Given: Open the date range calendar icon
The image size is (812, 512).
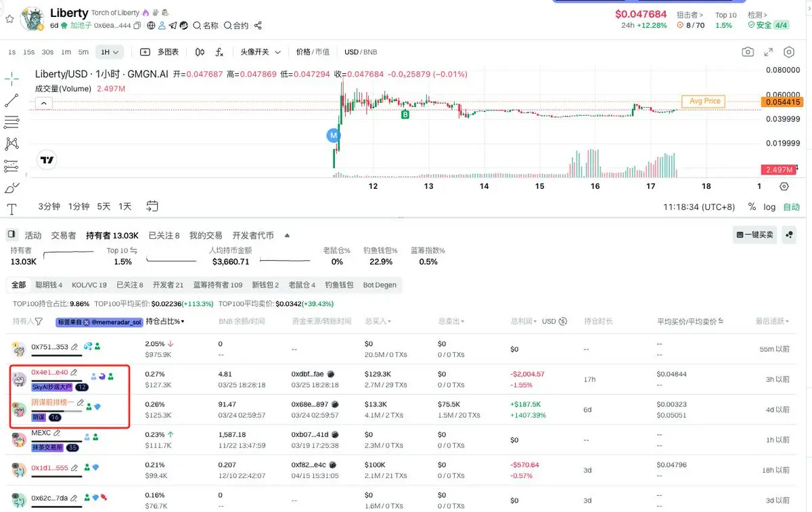Looking at the screenshot, I should tap(152, 206).
